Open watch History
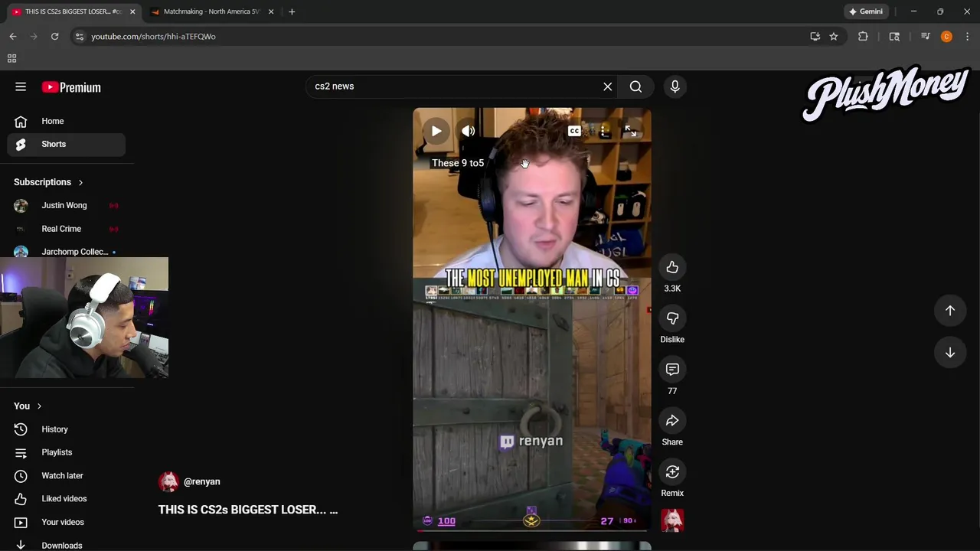Viewport: 980px width, 551px height. click(67, 429)
